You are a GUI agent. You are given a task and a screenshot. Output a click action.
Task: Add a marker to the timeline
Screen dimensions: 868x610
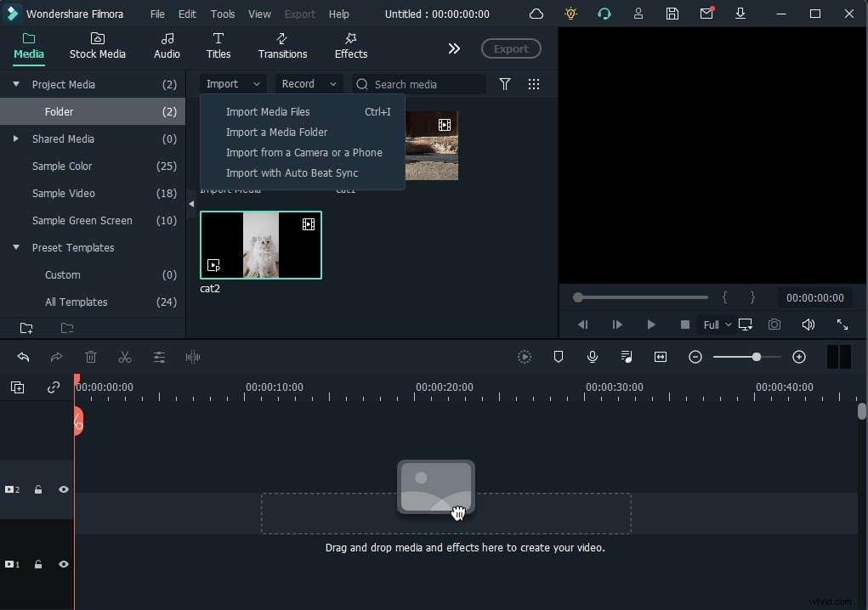(559, 357)
